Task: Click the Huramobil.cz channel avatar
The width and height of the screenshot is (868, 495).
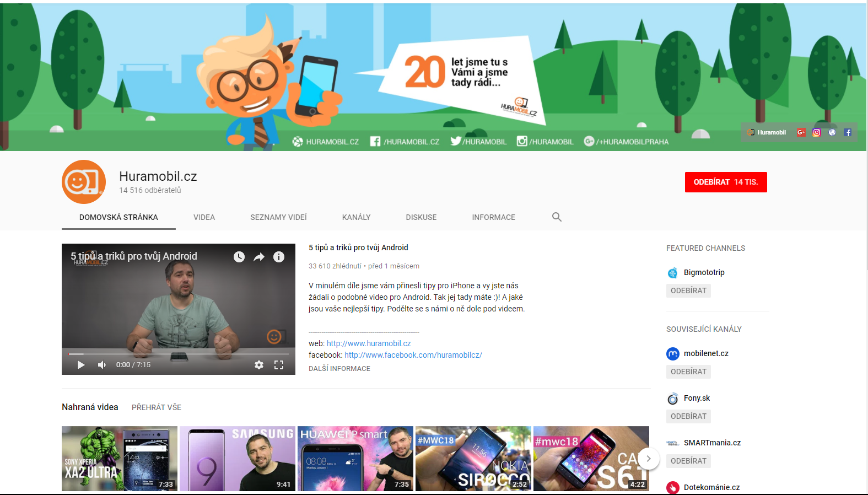Action: [84, 182]
